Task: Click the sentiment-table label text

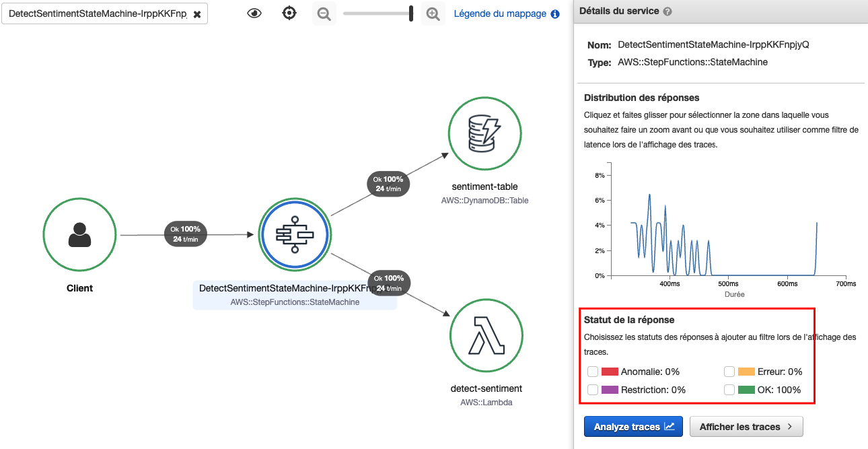Action: 485,186
